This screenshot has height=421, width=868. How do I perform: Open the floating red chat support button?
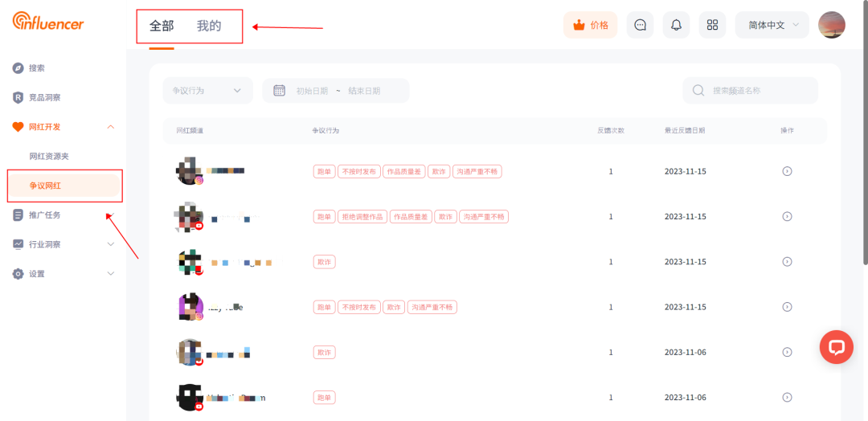837,347
